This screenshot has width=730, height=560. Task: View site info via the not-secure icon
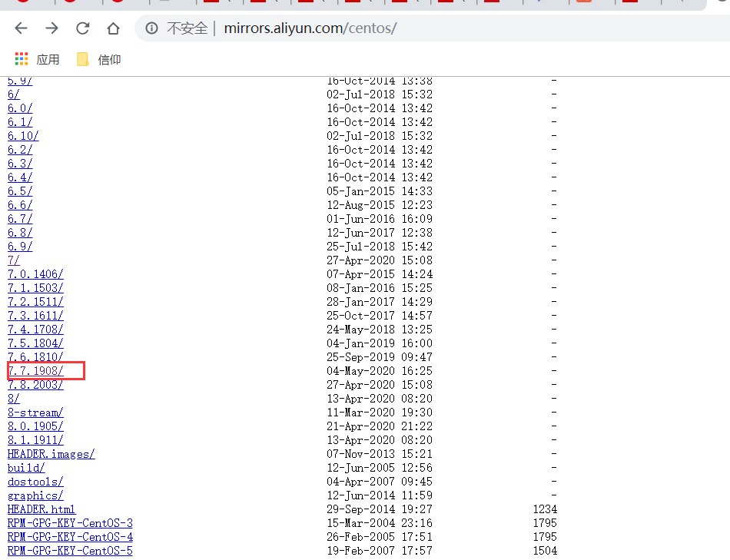(x=151, y=28)
